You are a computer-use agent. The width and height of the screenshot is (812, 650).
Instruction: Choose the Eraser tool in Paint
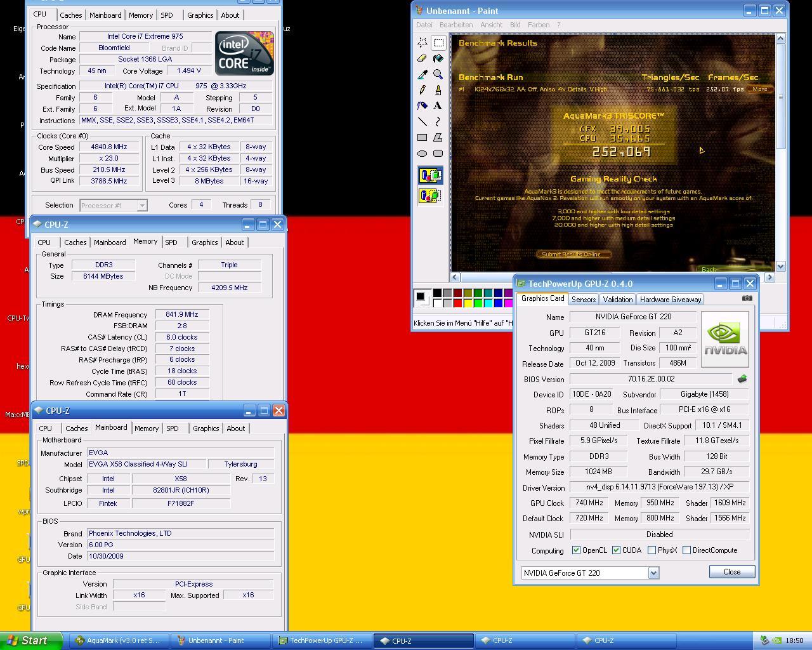point(422,58)
